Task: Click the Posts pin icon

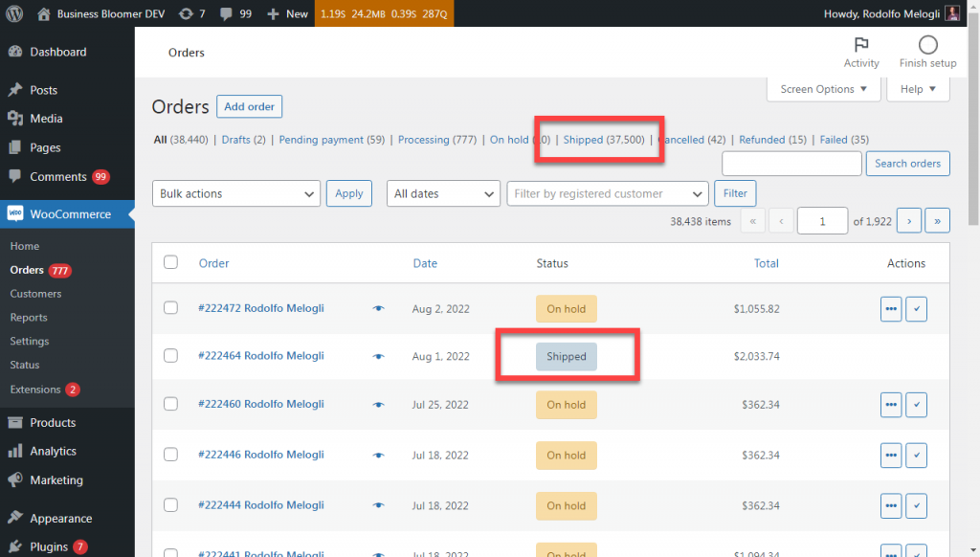Action: [15, 90]
